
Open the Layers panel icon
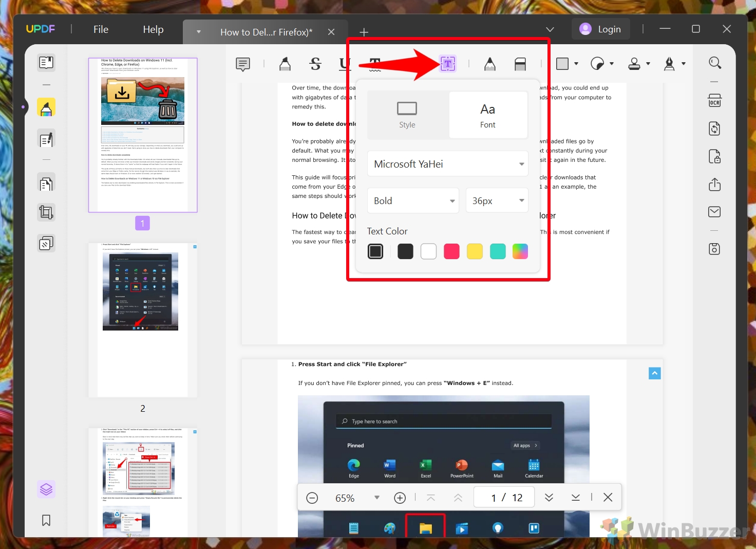(46, 489)
